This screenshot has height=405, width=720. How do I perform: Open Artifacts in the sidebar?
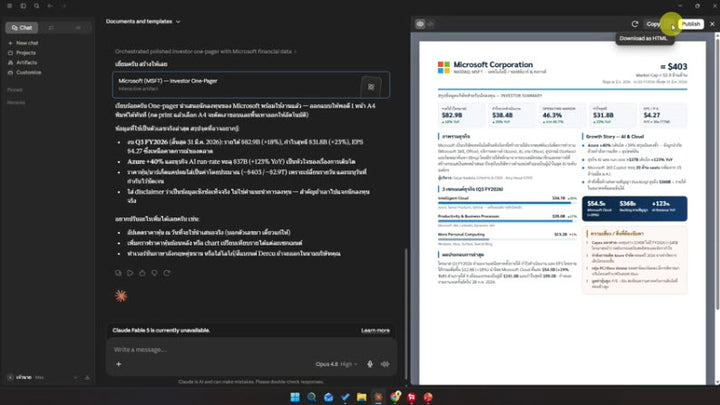pyautogui.click(x=22, y=62)
